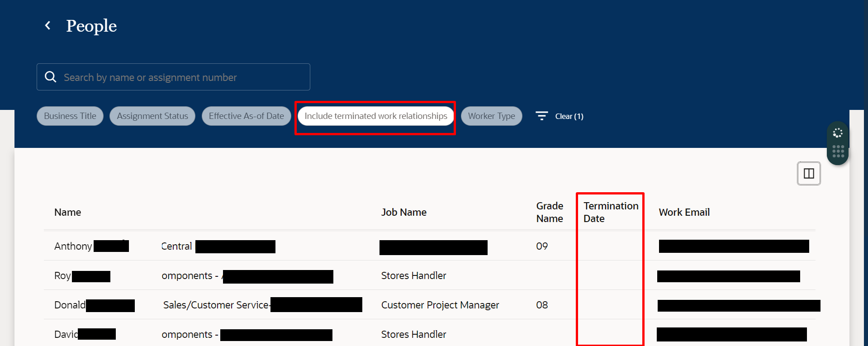Open the Roy person row

[430, 275]
